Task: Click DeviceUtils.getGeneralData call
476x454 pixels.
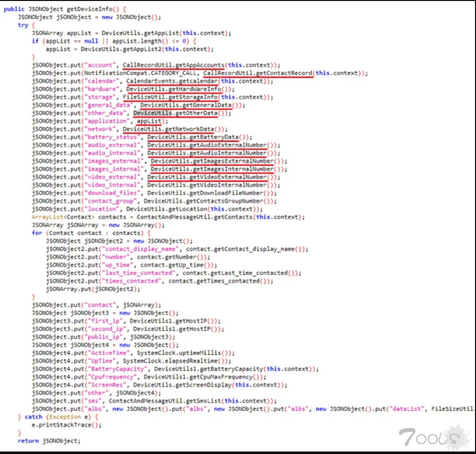Action: coord(186,105)
